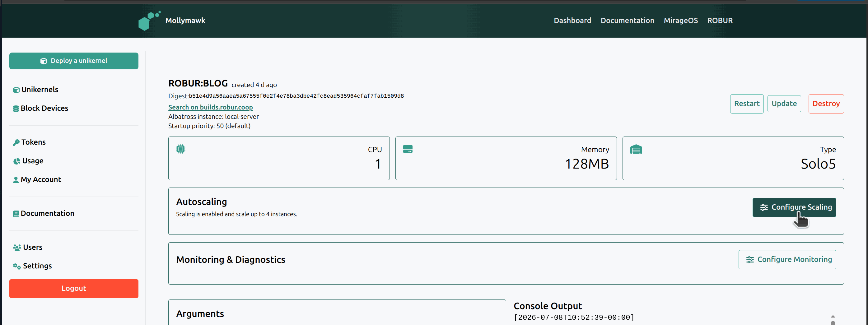Click the ROBUR:BLOG heading

[x=198, y=84]
